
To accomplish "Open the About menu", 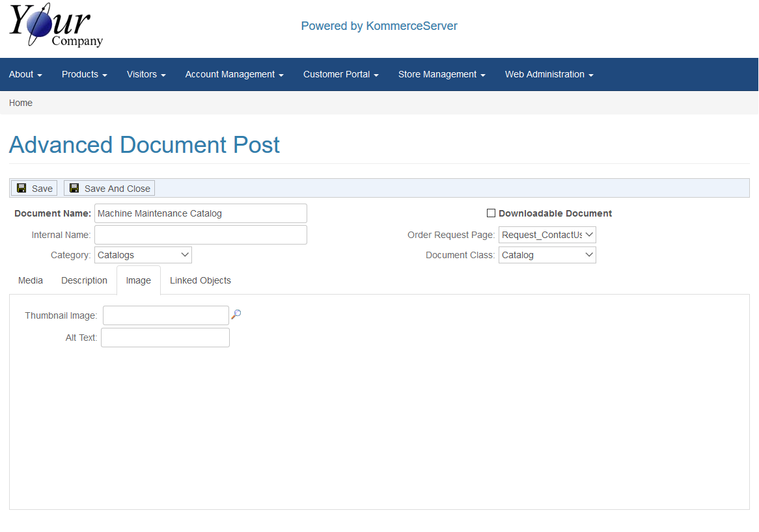I will 25,74.
